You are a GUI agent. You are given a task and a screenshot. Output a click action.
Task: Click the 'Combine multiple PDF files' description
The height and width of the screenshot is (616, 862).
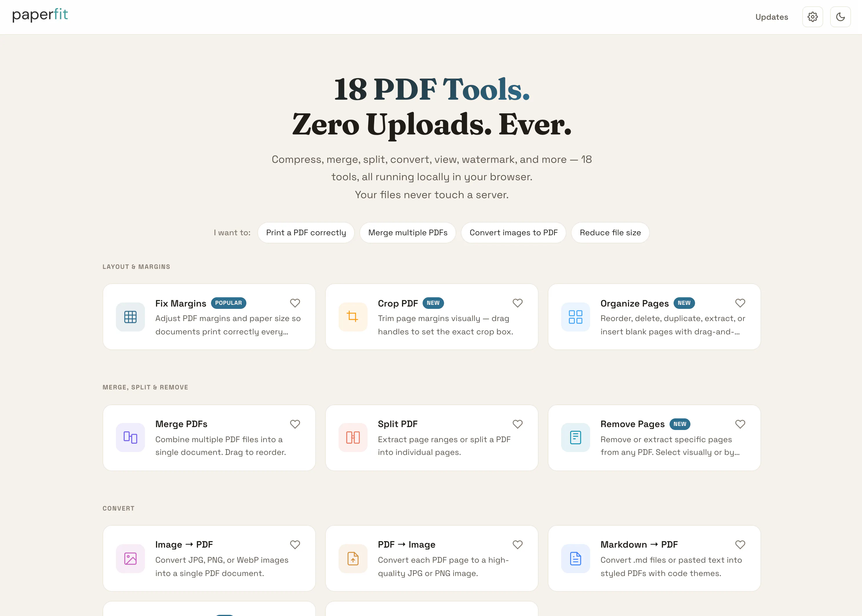[x=221, y=446]
